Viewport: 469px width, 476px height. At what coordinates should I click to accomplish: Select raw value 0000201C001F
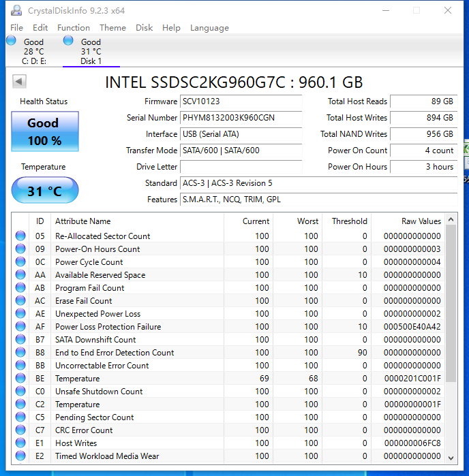412,378
